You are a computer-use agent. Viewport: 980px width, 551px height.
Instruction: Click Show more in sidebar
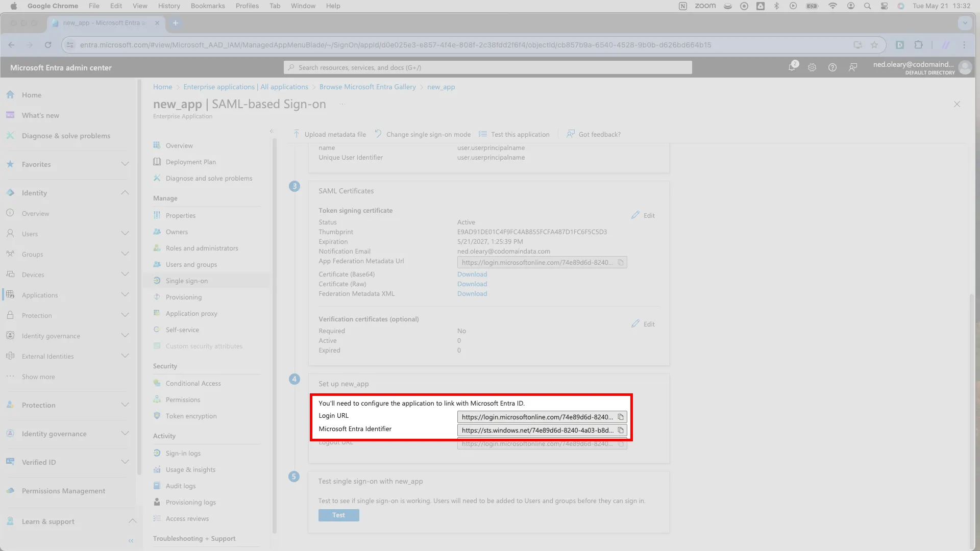click(38, 377)
